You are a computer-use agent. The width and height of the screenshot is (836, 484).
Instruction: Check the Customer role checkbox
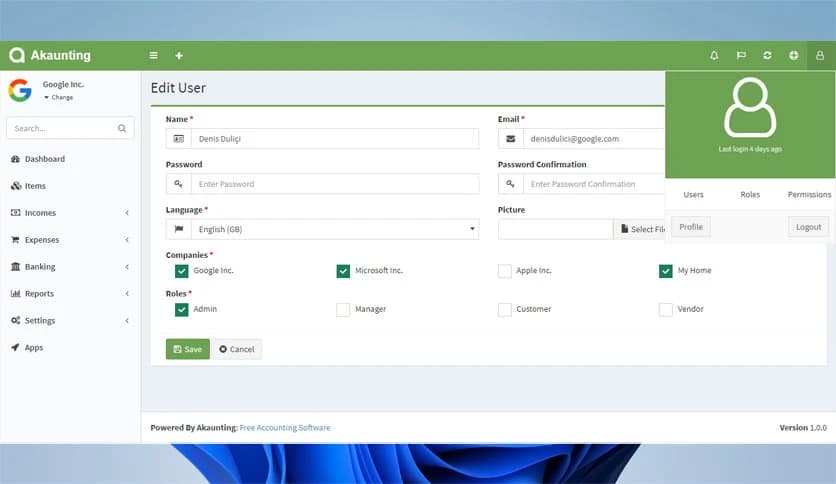pyautogui.click(x=504, y=309)
